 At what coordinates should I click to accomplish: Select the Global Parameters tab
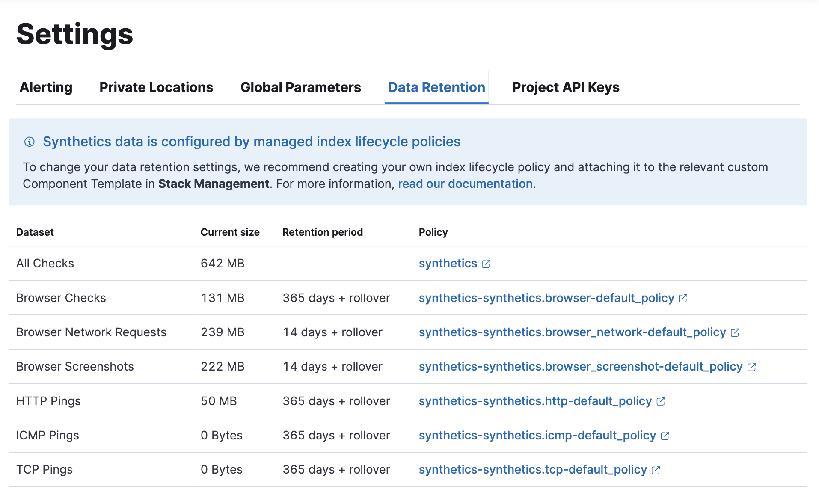pyautogui.click(x=301, y=87)
